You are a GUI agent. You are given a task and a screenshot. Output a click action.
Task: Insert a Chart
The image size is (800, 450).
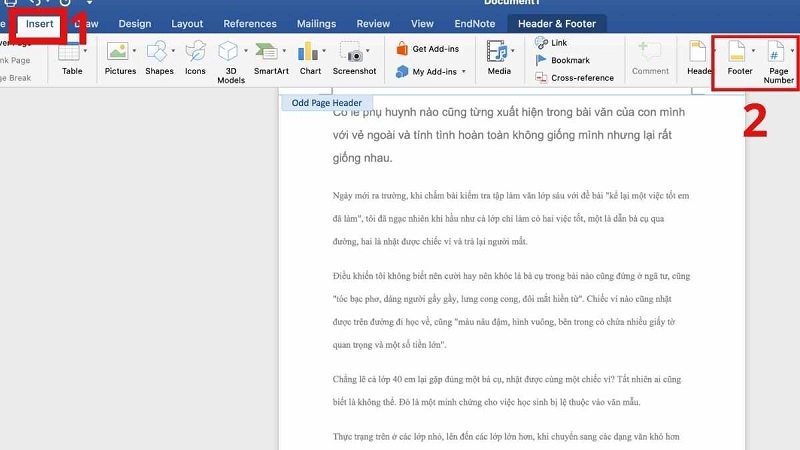click(x=310, y=57)
